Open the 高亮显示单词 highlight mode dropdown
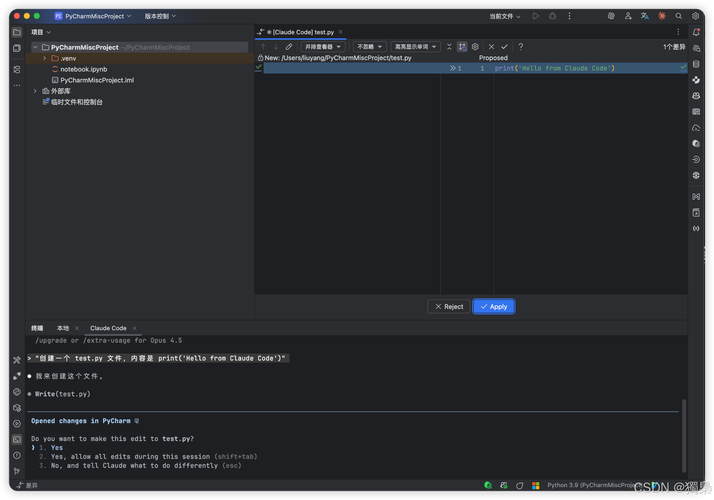Screen dimensions: 714x500 click(x=415, y=46)
